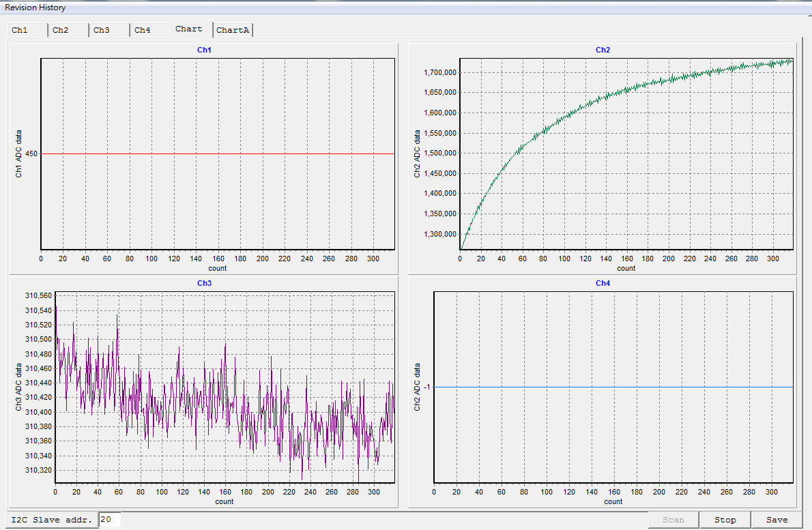Stop the data acquisition
The width and height of the screenshot is (812, 530).
725,520
